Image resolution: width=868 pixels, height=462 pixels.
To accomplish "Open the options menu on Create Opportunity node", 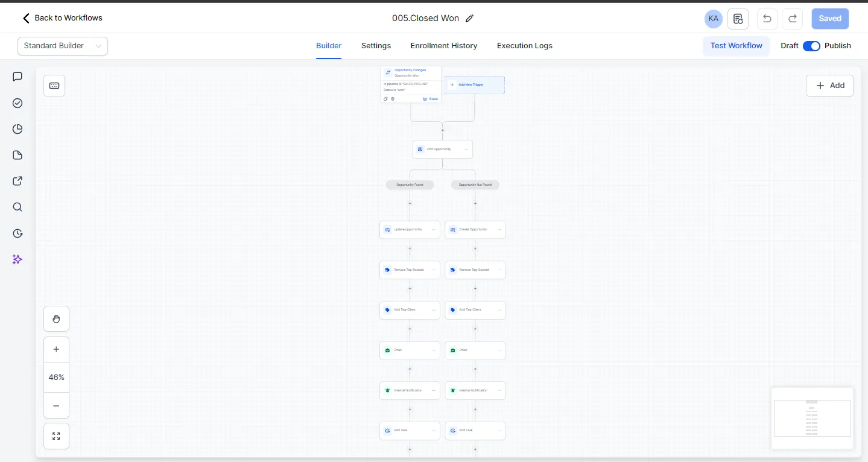I will pos(499,230).
